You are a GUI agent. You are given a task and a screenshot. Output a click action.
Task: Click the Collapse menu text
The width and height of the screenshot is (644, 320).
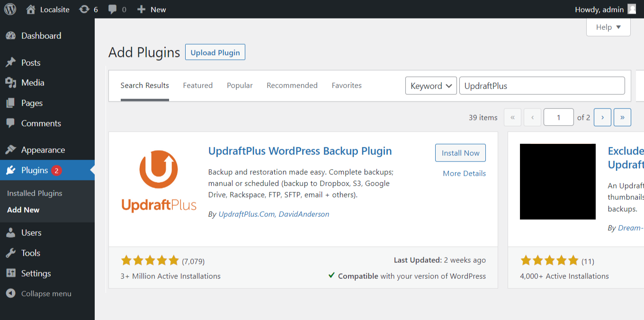[x=46, y=294]
